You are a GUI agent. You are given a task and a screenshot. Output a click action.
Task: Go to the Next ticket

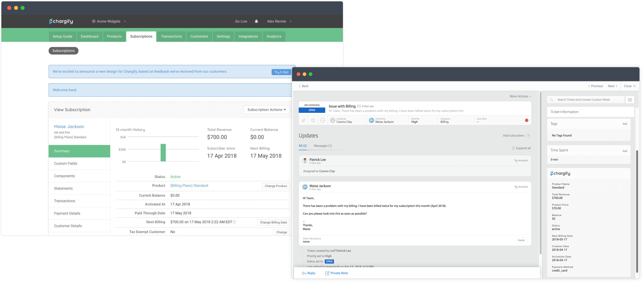coord(613,86)
